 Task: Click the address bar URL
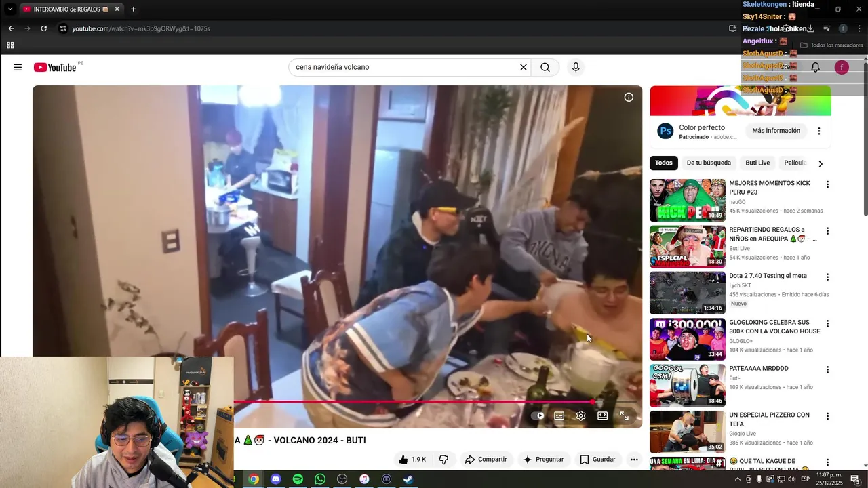point(141,28)
